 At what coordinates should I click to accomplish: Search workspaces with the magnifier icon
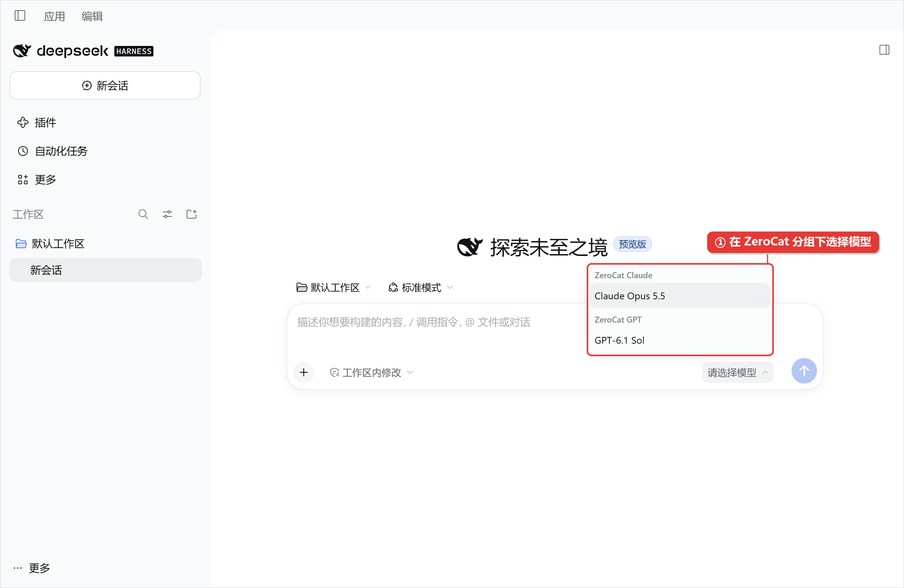(143, 214)
